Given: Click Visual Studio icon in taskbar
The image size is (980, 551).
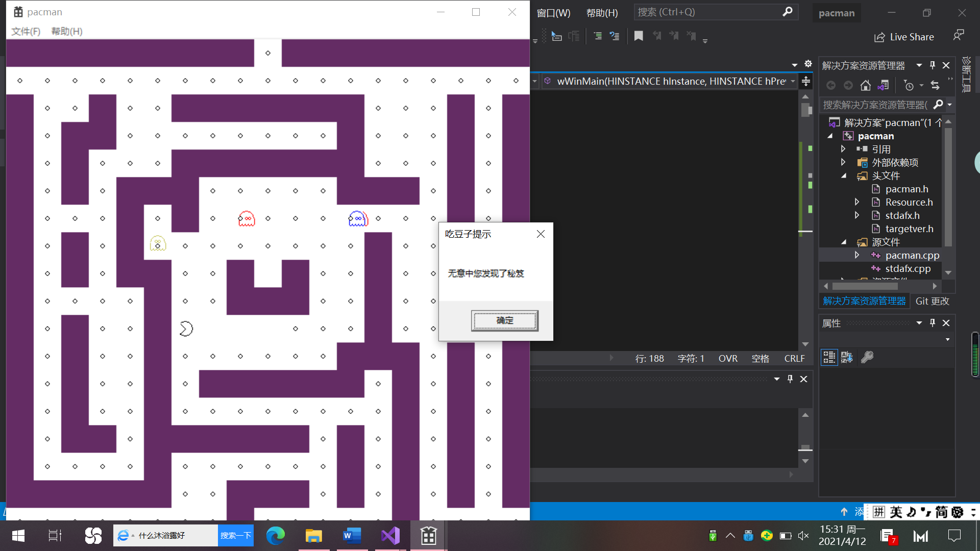Looking at the screenshot, I should 390,536.
